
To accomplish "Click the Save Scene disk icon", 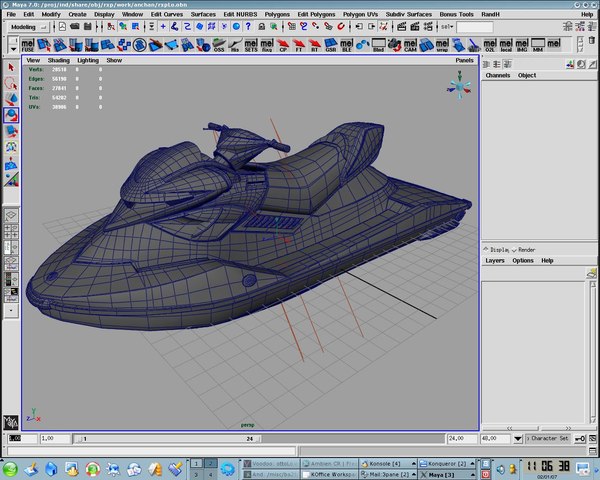I will coord(88,26).
